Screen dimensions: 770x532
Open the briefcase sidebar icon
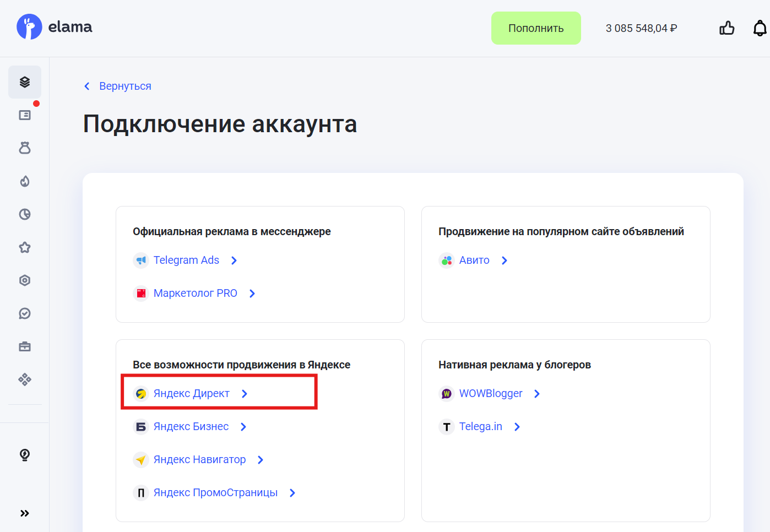click(25, 346)
